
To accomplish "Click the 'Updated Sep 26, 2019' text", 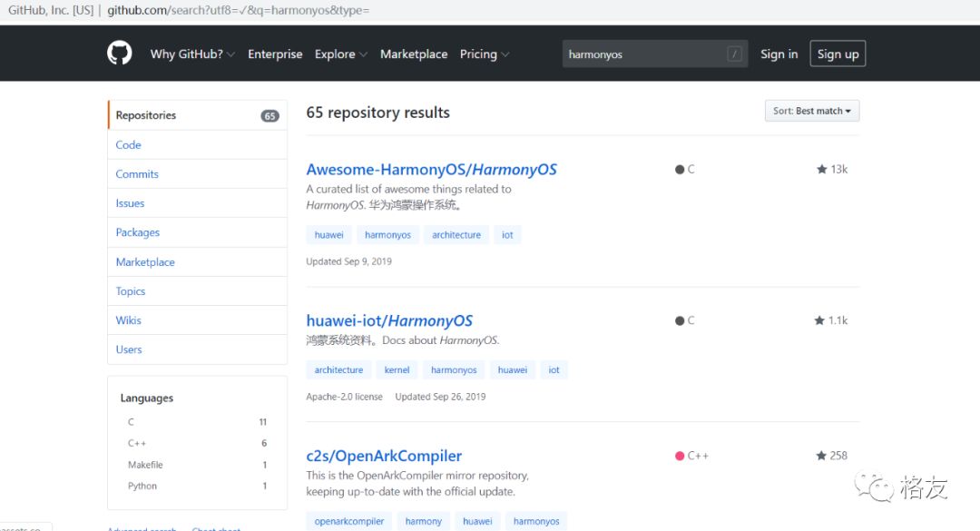I will [440, 397].
